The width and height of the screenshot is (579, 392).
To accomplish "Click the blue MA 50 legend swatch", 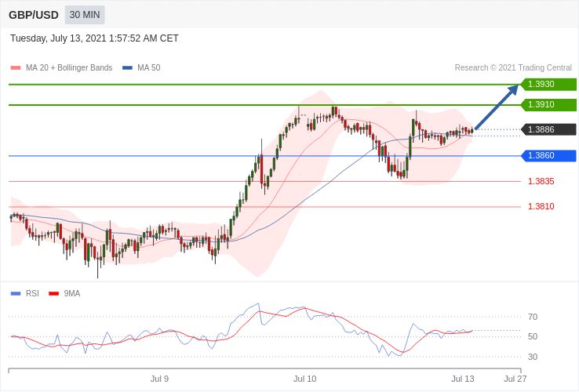I will [127, 68].
